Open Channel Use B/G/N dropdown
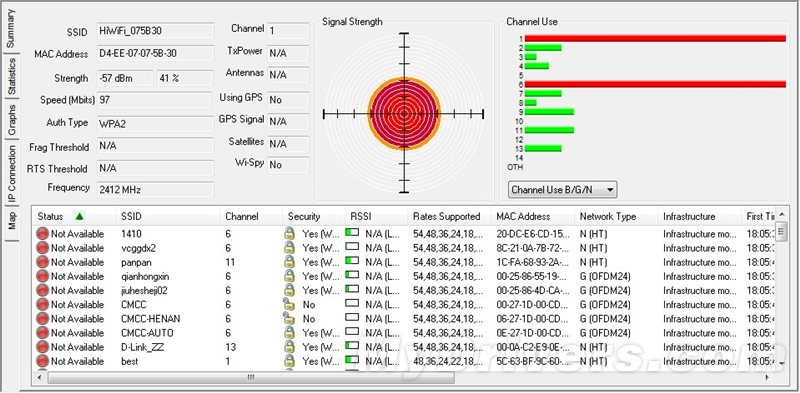The height and width of the screenshot is (393, 800). pyautogui.click(x=563, y=190)
